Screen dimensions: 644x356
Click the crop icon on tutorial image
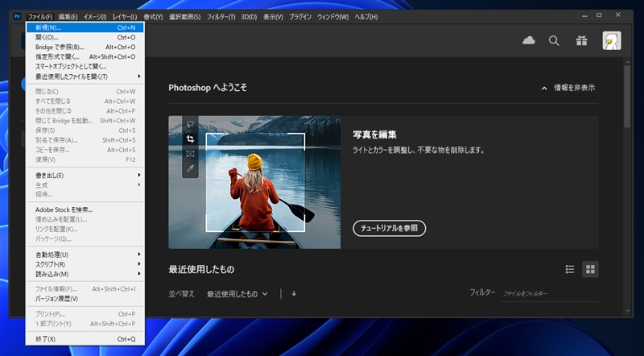pyautogui.click(x=190, y=139)
